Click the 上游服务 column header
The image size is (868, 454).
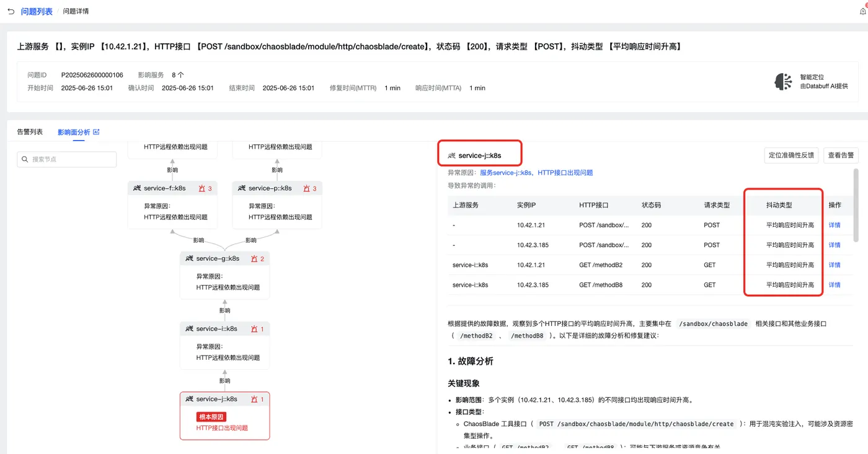point(466,205)
